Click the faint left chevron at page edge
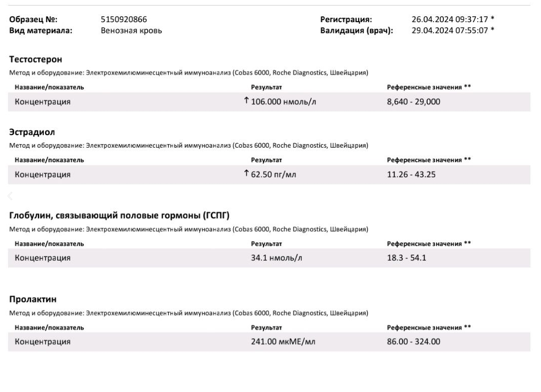The image size is (541, 392). tap(9, 195)
